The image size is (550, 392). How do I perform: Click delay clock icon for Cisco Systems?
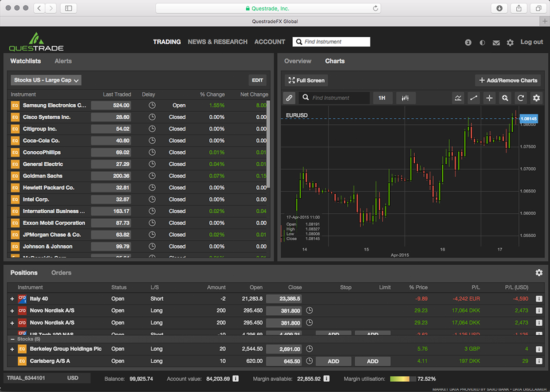(x=152, y=117)
